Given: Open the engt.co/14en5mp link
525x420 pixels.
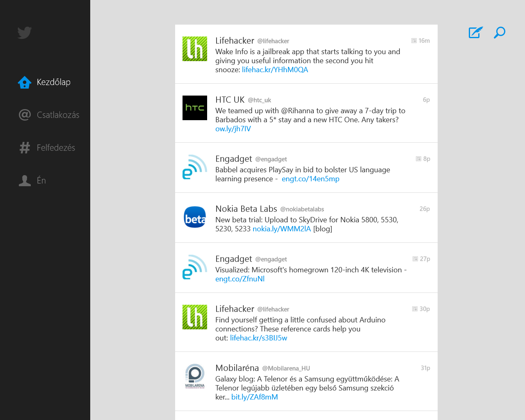Looking at the screenshot, I should click(310, 179).
